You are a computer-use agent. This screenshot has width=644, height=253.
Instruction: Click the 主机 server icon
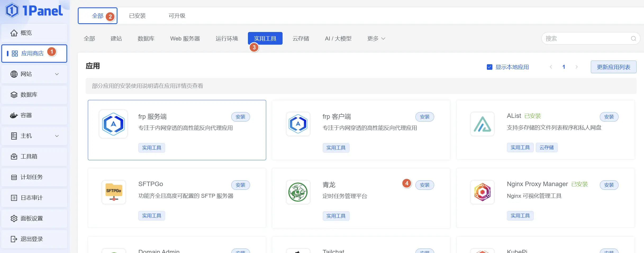pyautogui.click(x=14, y=136)
